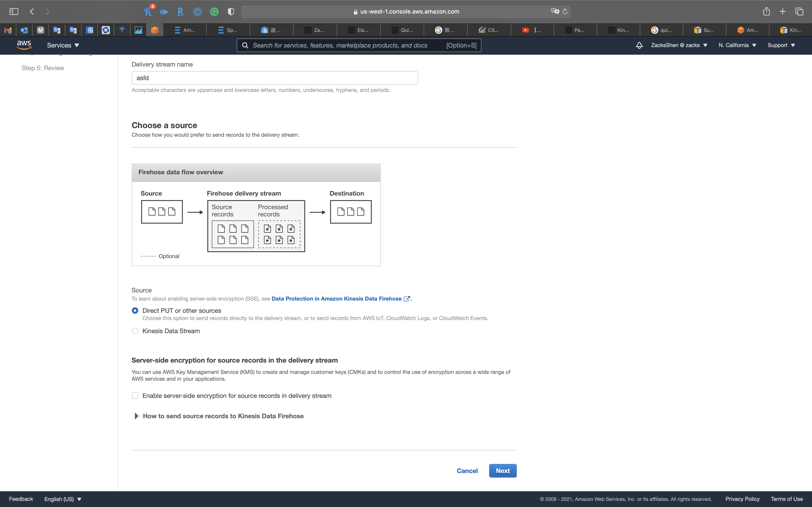Image resolution: width=812 pixels, height=507 pixels.
Task: Open Data Protection in Kinesis Firehose link
Action: 336,299
